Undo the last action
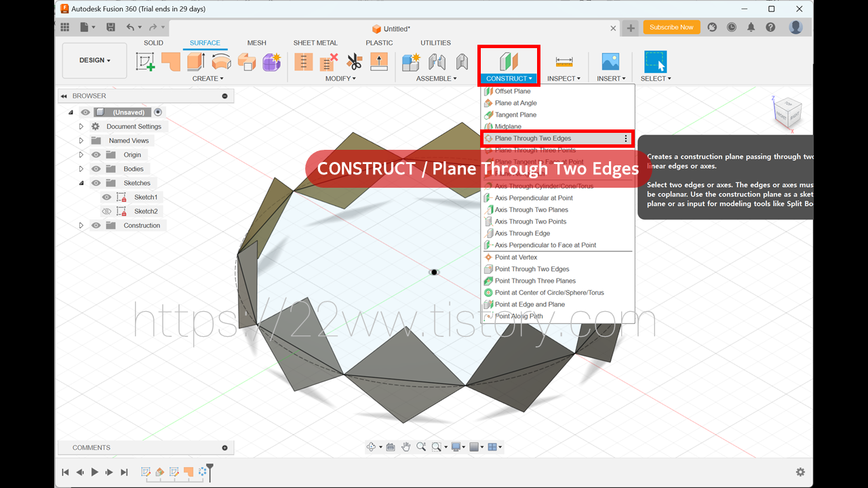The width and height of the screenshot is (868, 488). pyautogui.click(x=130, y=27)
